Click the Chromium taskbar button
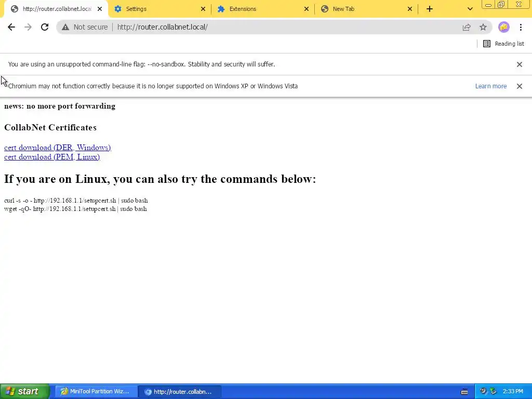532x399 pixels. [180, 392]
